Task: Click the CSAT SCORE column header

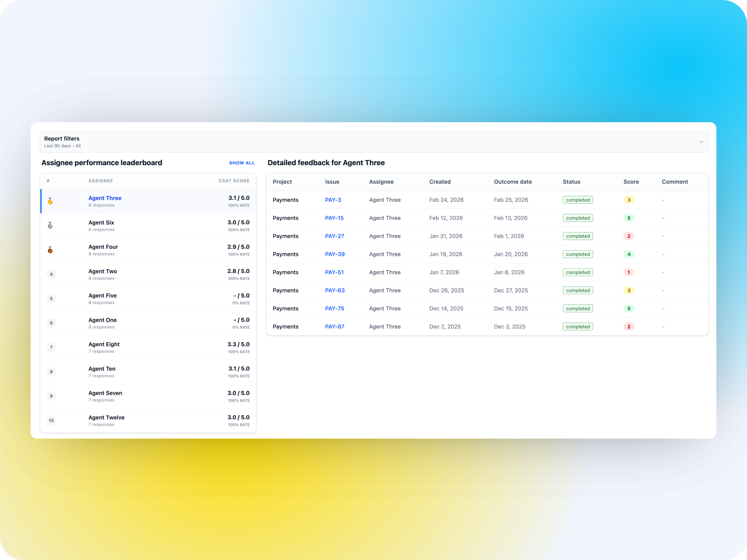Action: tap(234, 181)
